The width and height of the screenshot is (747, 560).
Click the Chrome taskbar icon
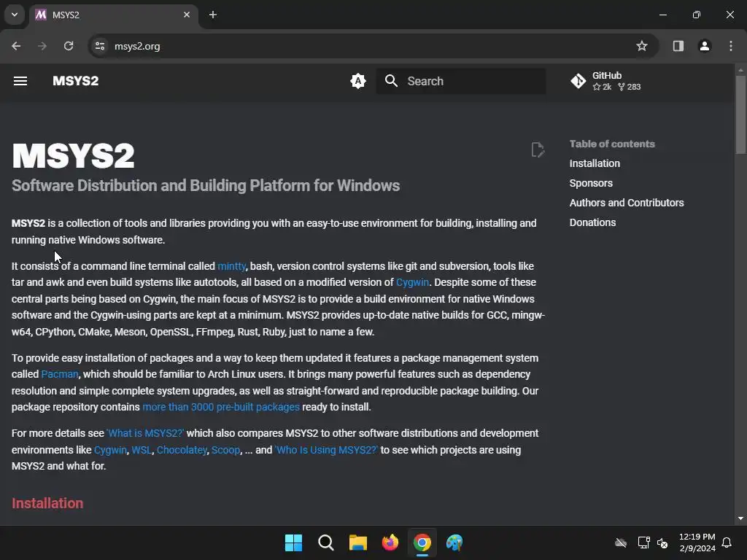(x=422, y=542)
